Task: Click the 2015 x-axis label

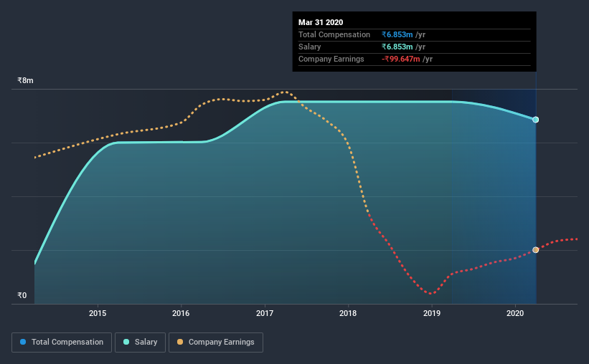Action: [98, 313]
